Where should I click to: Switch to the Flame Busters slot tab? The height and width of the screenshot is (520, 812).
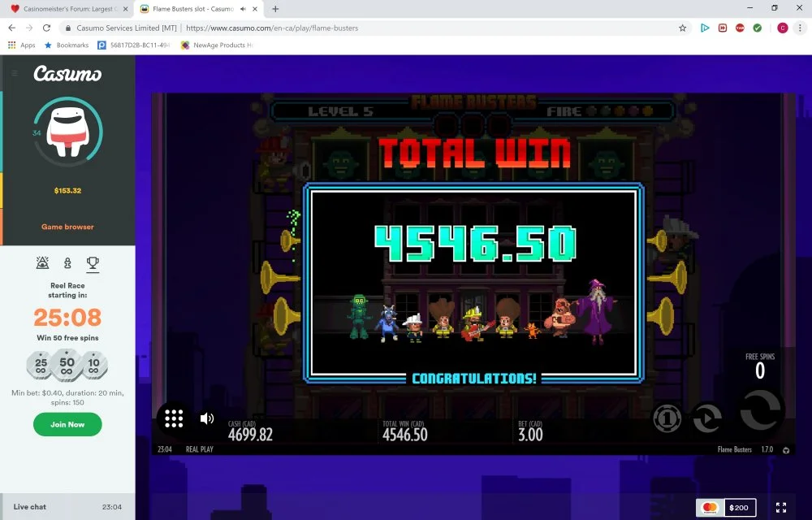tap(192, 9)
